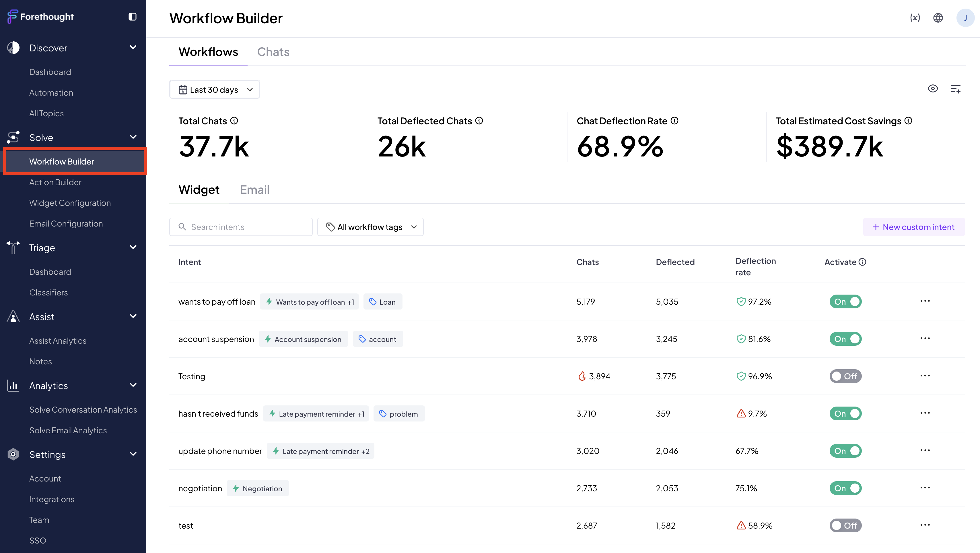Switch to the Chats tab

point(273,52)
